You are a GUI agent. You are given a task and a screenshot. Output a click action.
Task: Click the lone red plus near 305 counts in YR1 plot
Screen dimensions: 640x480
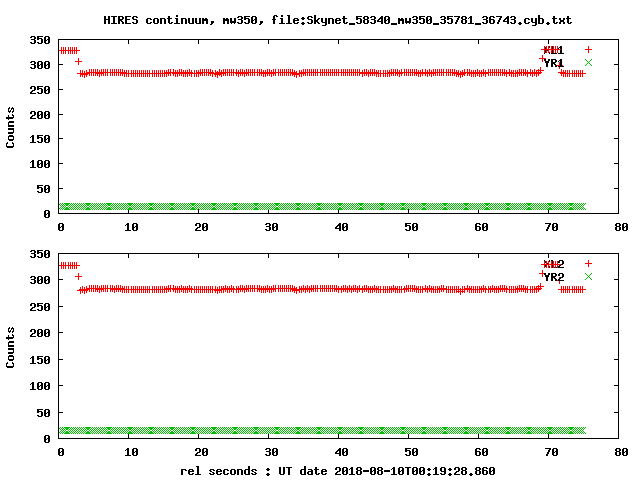78,62
